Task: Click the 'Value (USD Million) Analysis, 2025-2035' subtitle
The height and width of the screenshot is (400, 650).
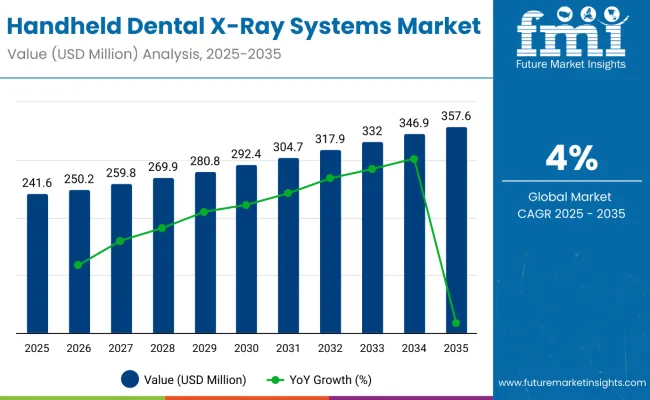Action: 144,54
